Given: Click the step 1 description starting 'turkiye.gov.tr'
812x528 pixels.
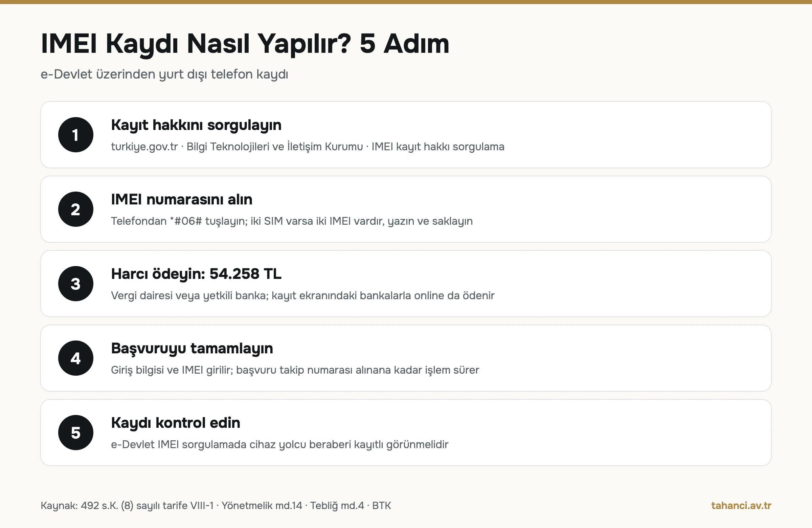Looking at the screenshot, I should (x=308, y=147).
